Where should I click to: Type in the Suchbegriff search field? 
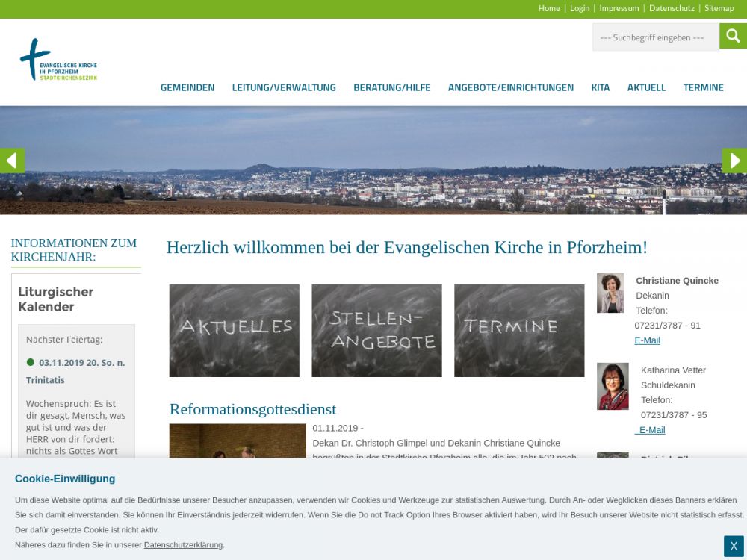[655, 37]
